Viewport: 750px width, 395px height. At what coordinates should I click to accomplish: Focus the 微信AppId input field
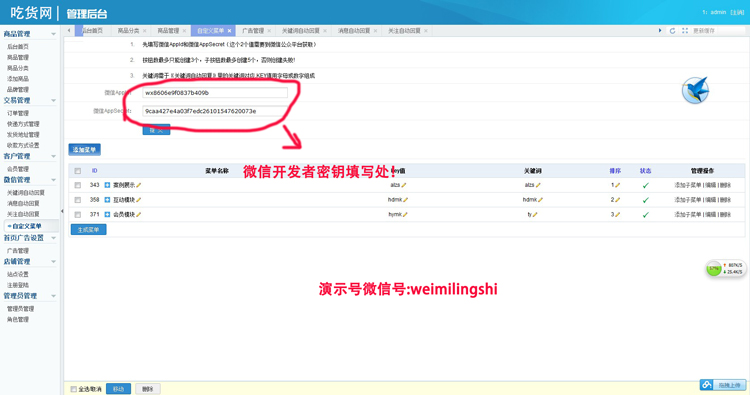[215, 93]
